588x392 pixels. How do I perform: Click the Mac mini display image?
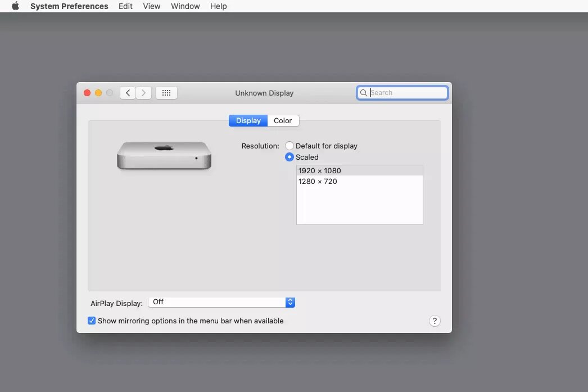tap(164, 156)
